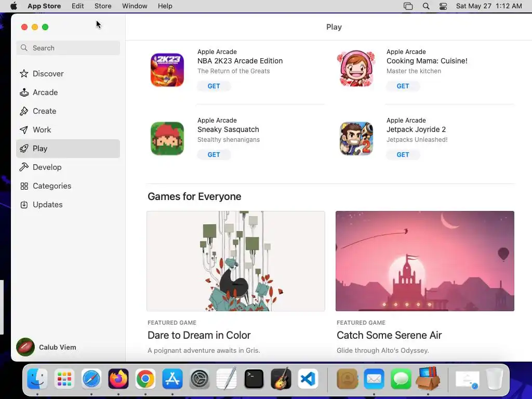Click the Jetpack Joyride 2 app icon
This screenshot has height=399, width=532.
[356, 138]
